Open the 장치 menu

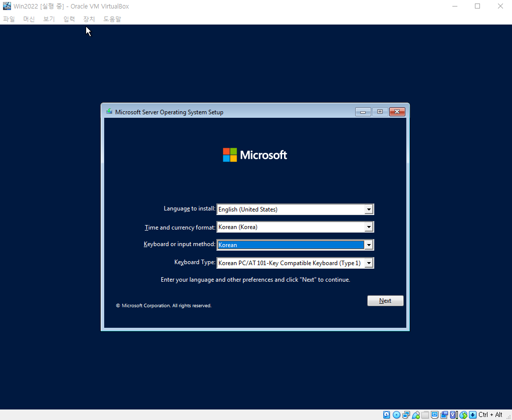(x=89, y=19)
